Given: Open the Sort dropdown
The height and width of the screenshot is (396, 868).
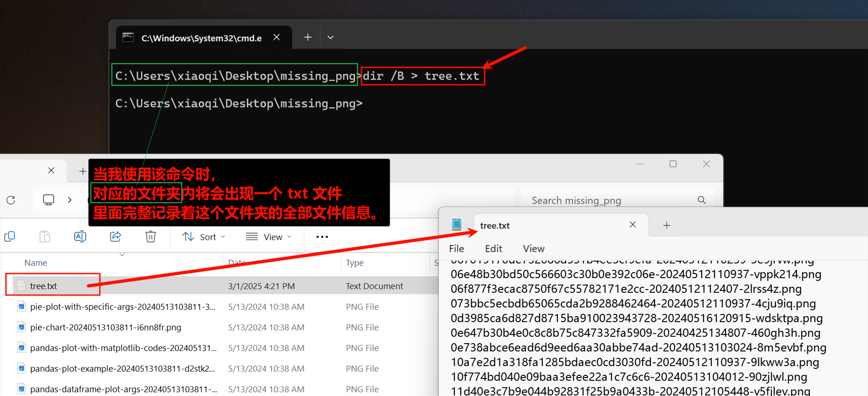Looking at the screenshot, I should pyautogui.click(x=203, y=237).
